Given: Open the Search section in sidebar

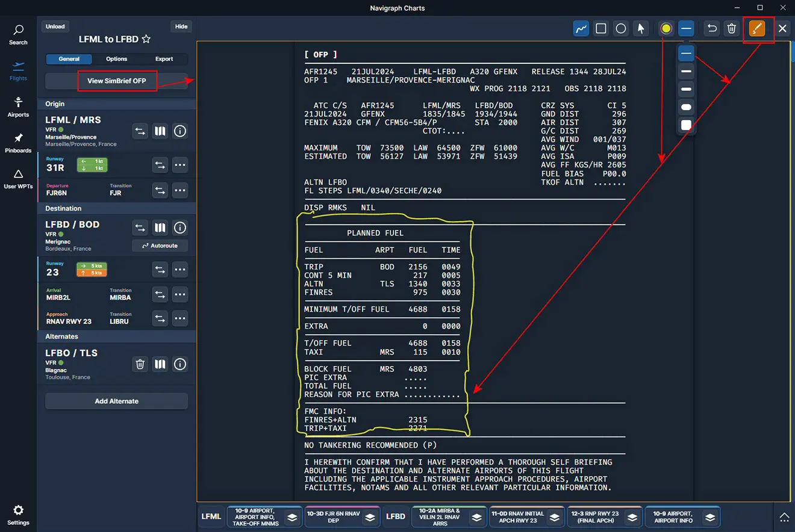Looking at the screenshot, I should [18, 35].
